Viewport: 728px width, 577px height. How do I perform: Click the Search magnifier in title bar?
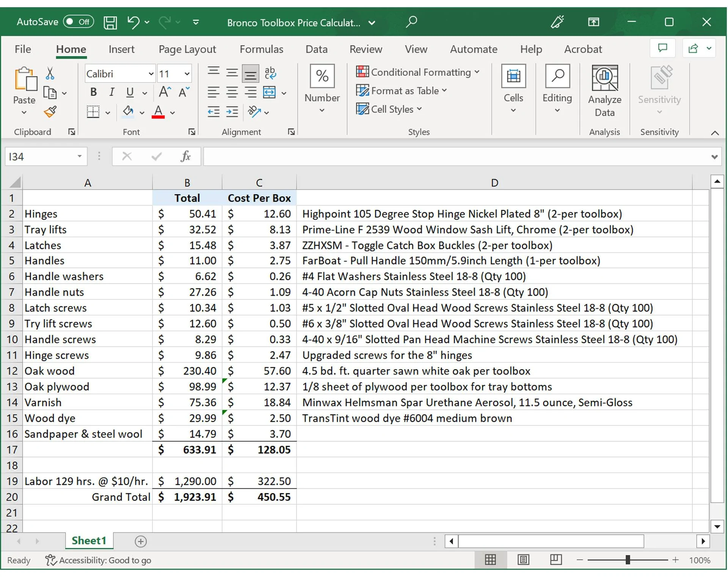point(411,22)
